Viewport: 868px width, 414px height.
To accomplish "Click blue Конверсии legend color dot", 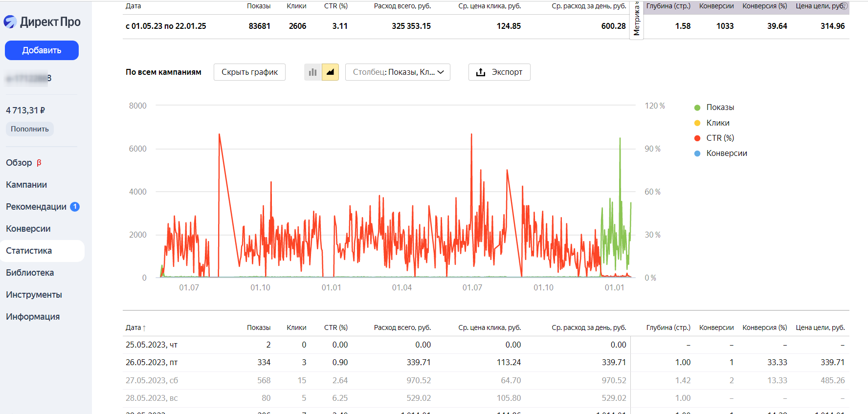I will [x=697, y=153].
